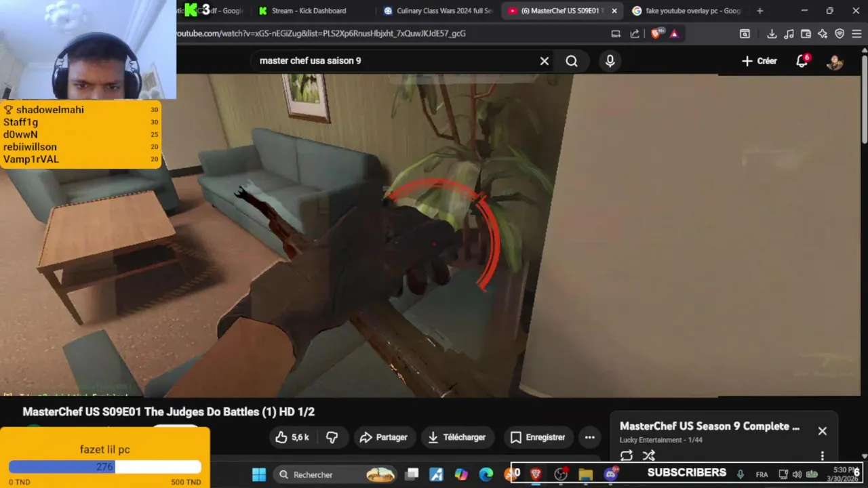This screenshot has height=488, width=868.
Task: Close the MasterChef playlist panel
Action: tap(822, 431)
